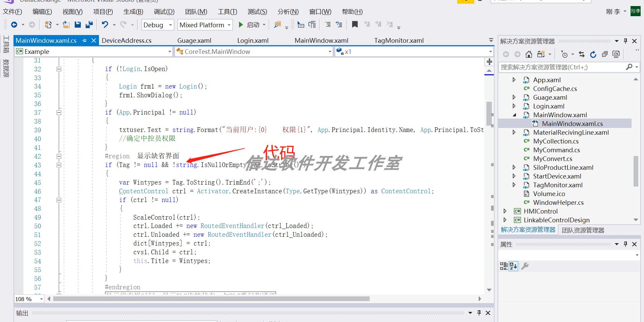Open the 数据源 side panel tab
The width and height of the screenshot is (644, 322).
(x=6, y=68)
